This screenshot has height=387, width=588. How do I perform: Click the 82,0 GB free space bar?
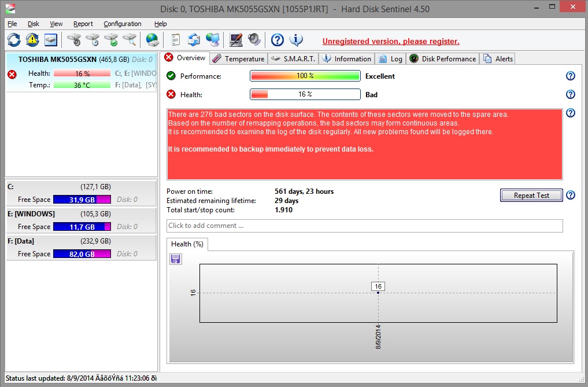tap(82, 254)
